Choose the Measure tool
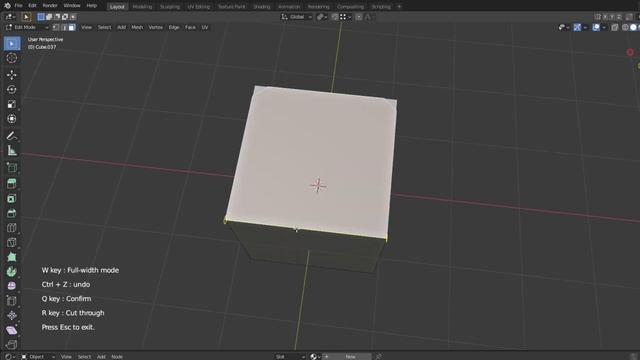 [x=12, y=151]
